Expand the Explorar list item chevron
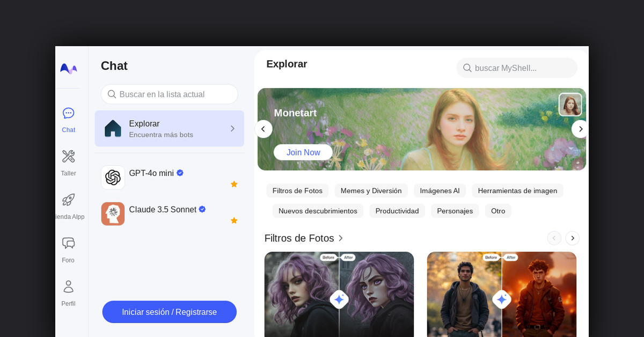The image size is (644, 337). coord(232,129)
